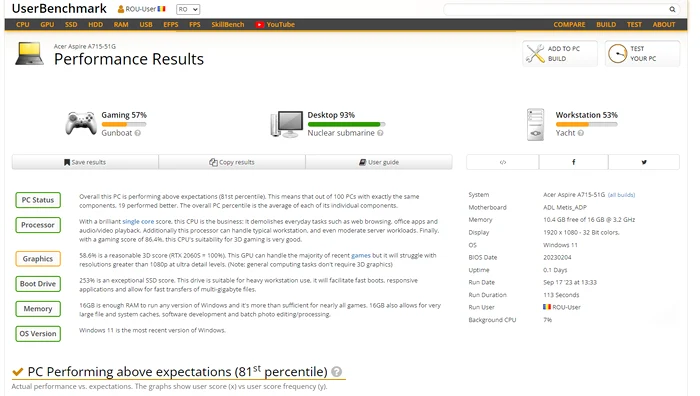Click the Windows 11 OS value

coord(560,245)
